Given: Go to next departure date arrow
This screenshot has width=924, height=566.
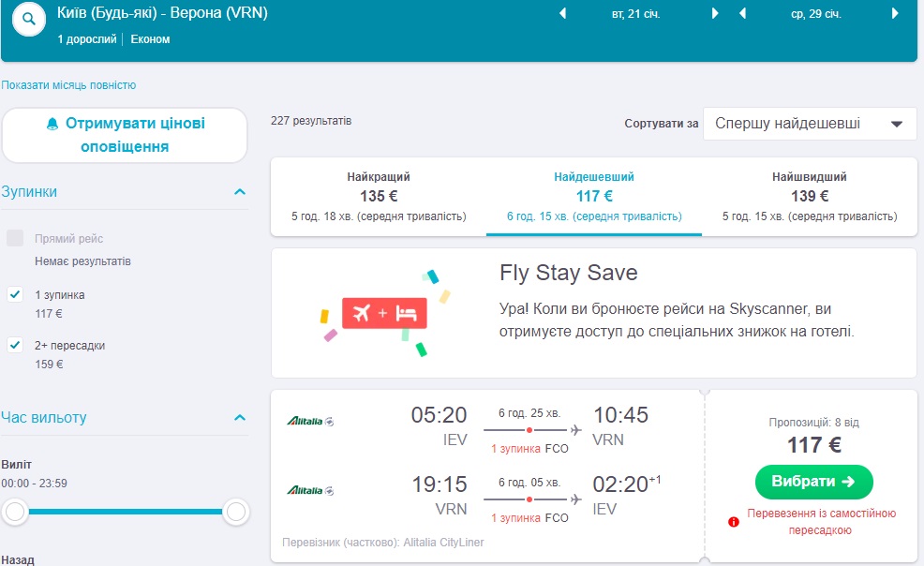Looking at the screenshot, I should (715, 13).
